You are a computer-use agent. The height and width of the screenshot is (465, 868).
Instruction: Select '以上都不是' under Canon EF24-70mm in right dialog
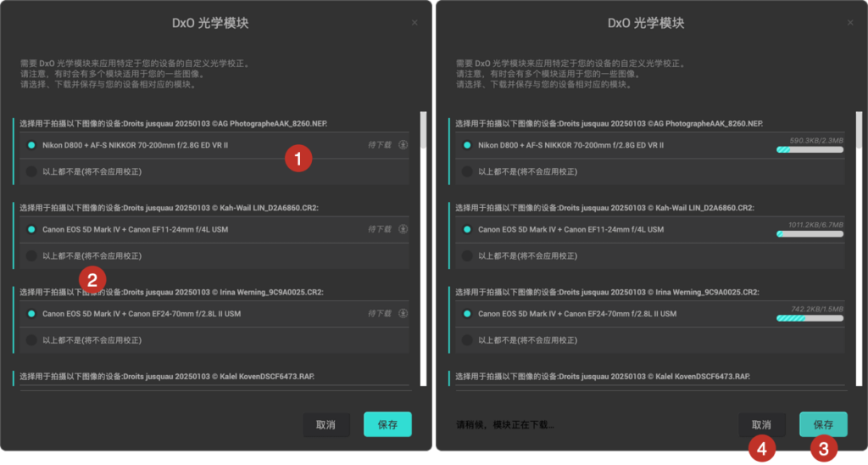click(x=467, y=340)
